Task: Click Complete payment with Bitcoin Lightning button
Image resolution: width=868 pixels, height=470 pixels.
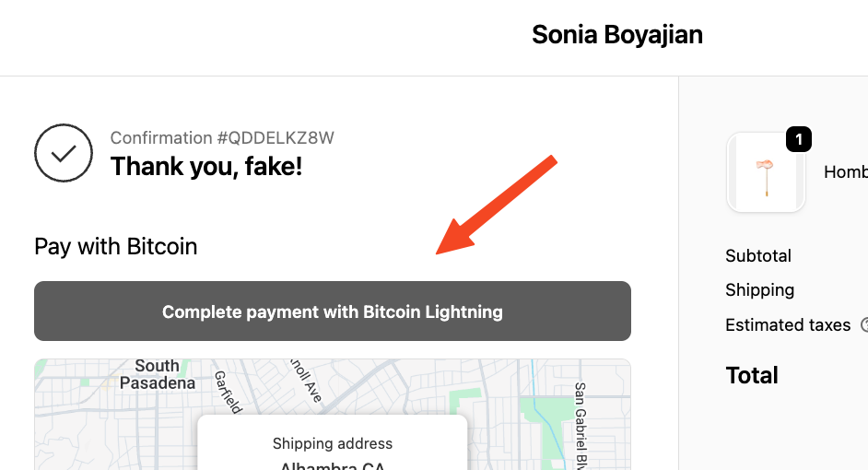Action: pyautogui.click(x=333, y=311)
